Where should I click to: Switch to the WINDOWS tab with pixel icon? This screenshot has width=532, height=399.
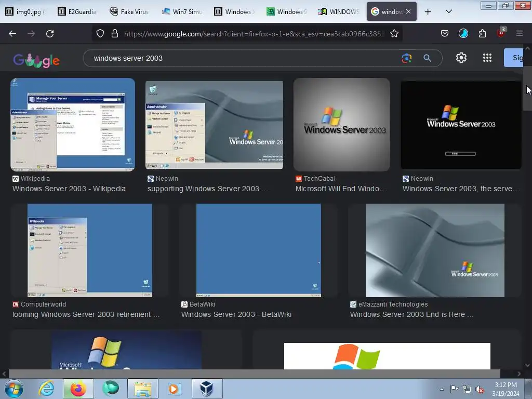(x=338, y=11)
